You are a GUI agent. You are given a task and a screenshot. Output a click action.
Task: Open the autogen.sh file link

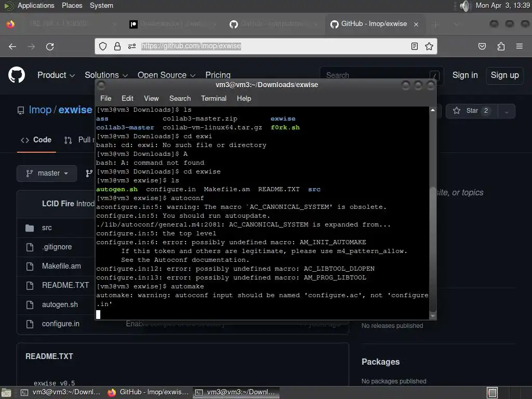(60, 304)
